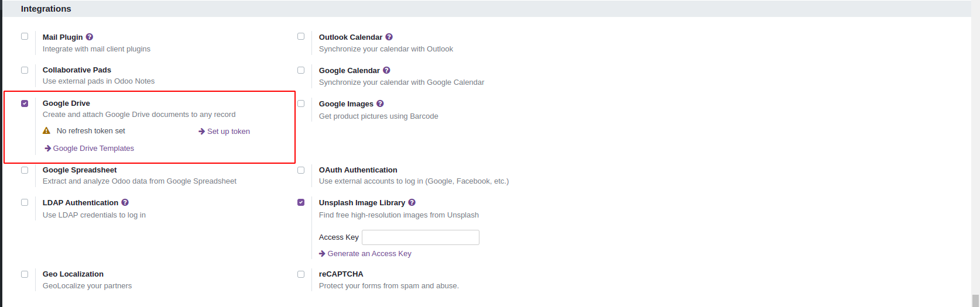Click the Google Images help icon
The height and width of the screenshot is (307, 980).
380,104
